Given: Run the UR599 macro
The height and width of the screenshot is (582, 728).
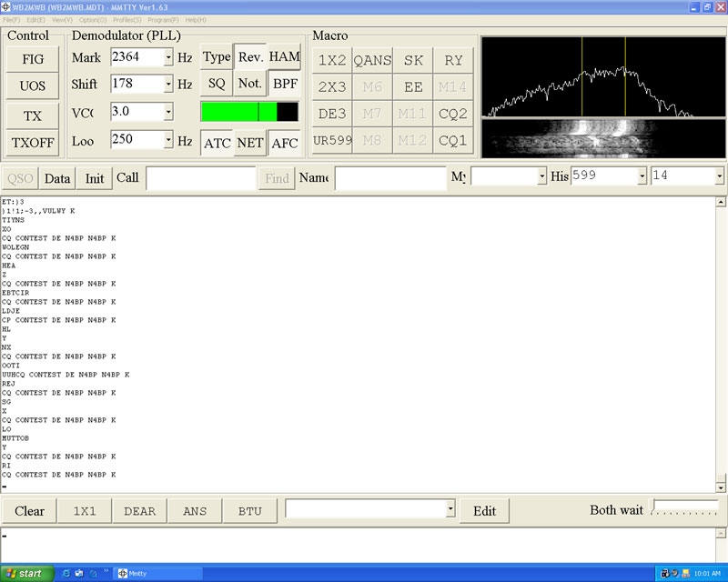Looking at the screenshot, I should pos(332,140).
